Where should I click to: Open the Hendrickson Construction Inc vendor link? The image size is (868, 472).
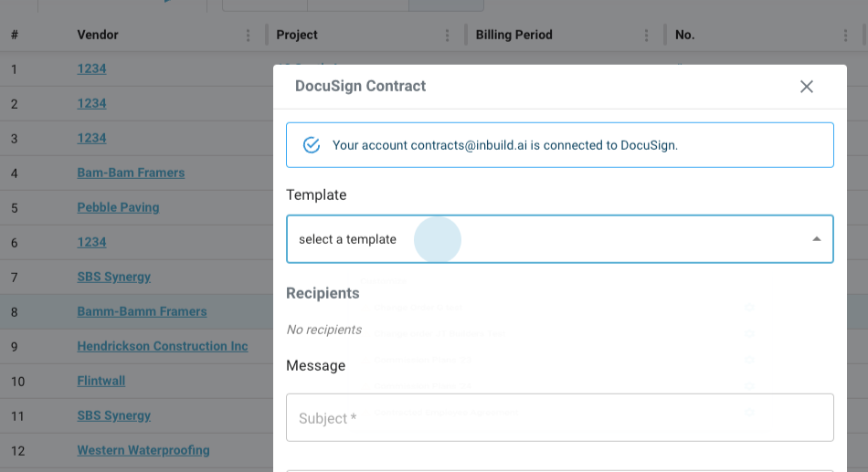point(163,346)
